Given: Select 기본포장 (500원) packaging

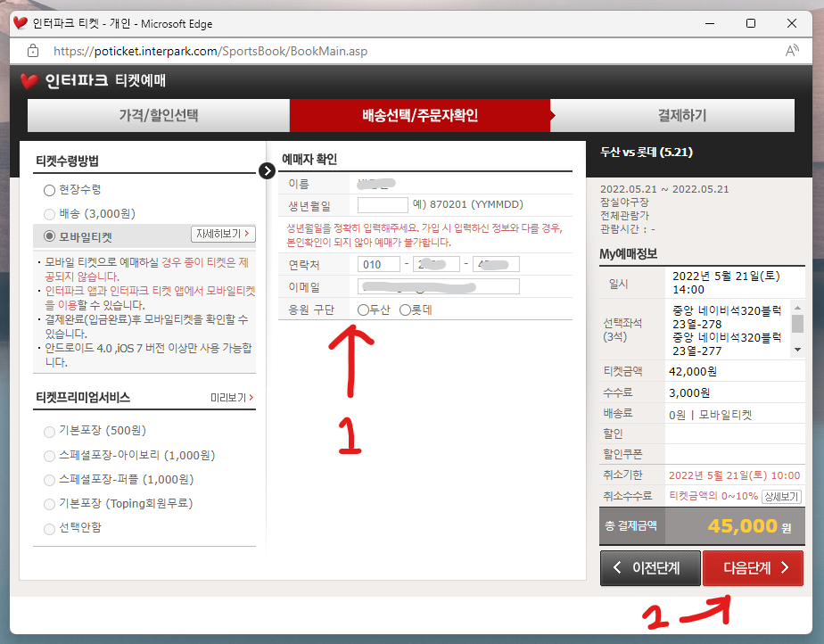Looking at the screenshot, I should click(x=49, y=432).
